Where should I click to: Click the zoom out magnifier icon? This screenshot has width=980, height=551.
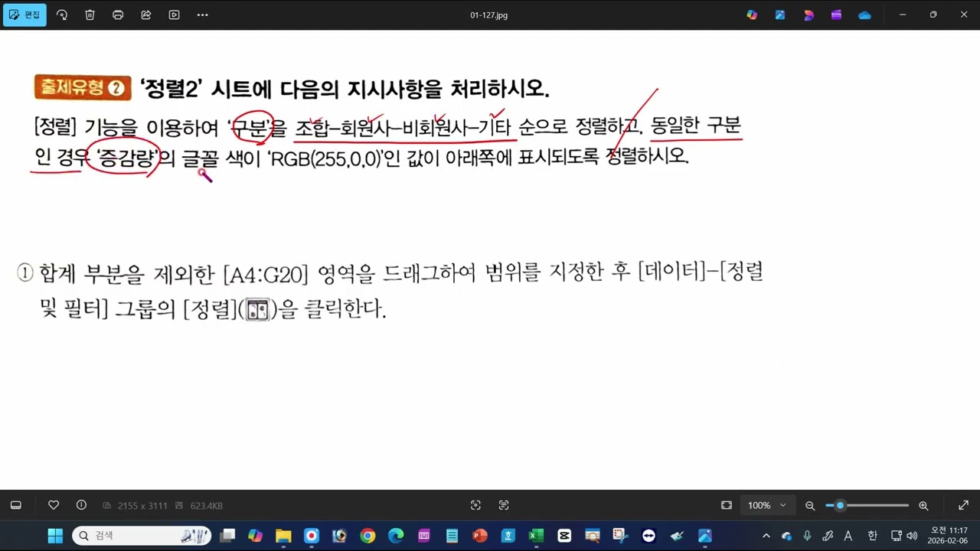tap(810, 505)
